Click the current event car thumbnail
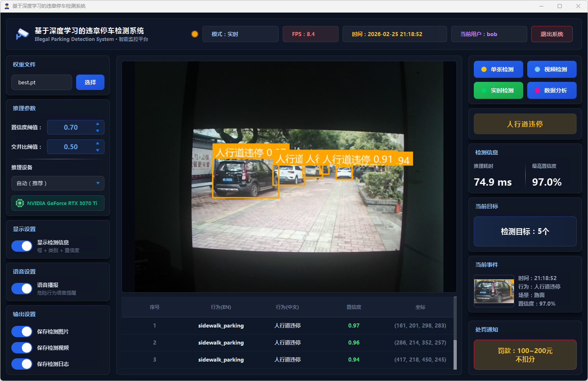This screenshot has width=588, height=381. point(494,291)
